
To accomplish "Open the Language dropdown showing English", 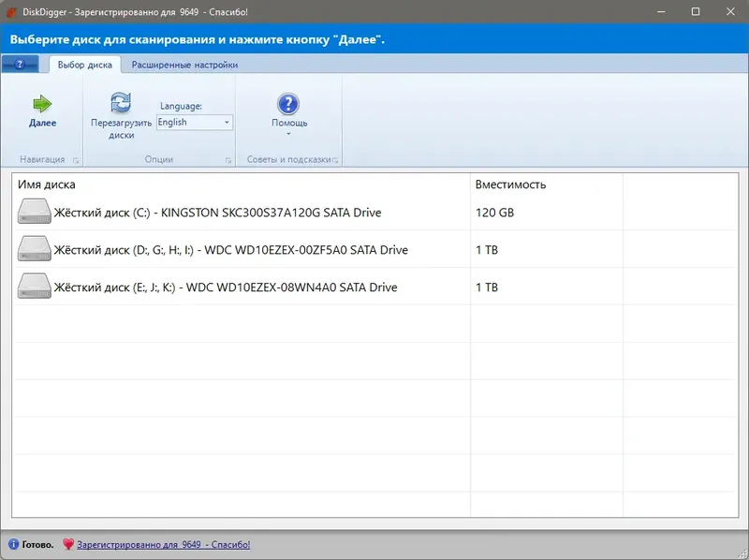I will click(x=227, y=122).
